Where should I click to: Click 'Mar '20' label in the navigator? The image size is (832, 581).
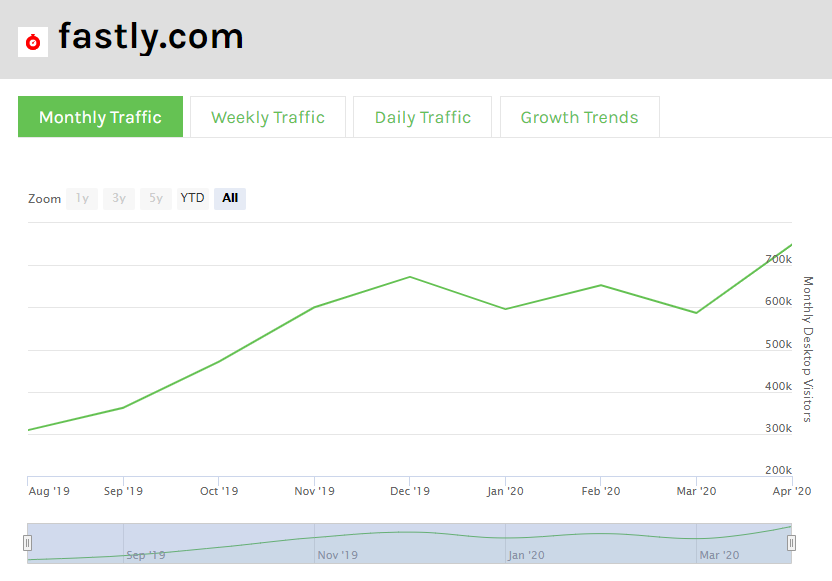719,555
